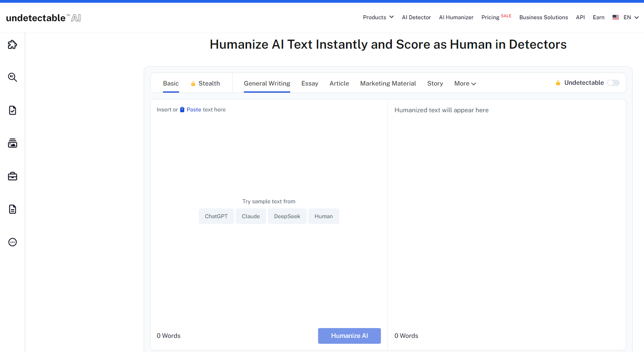Image resolution: width=644 pixels, height=352 pixels.
Task: Open the text document sidebar icon
Action: [13, 209]
